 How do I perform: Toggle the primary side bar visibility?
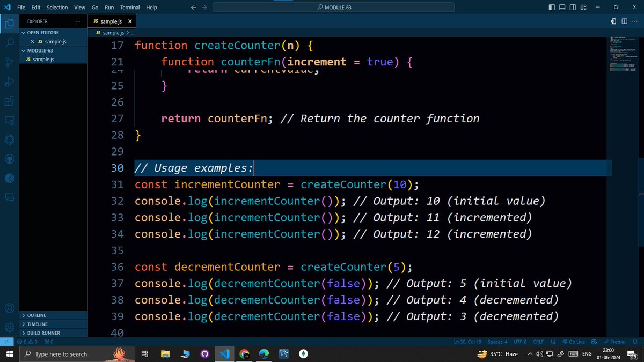click(552, 7)
